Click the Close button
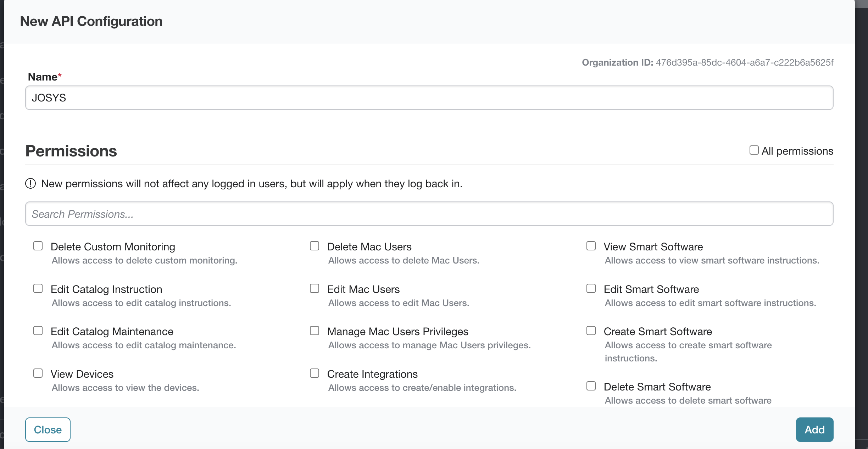 (x=48, y=429)
